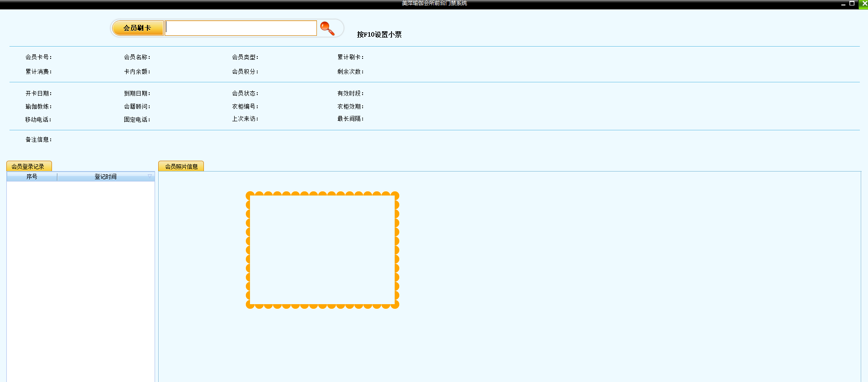Open the 会员照片信息 tab
The width and height of the screenshot is (868, 382).
(181, 166)
